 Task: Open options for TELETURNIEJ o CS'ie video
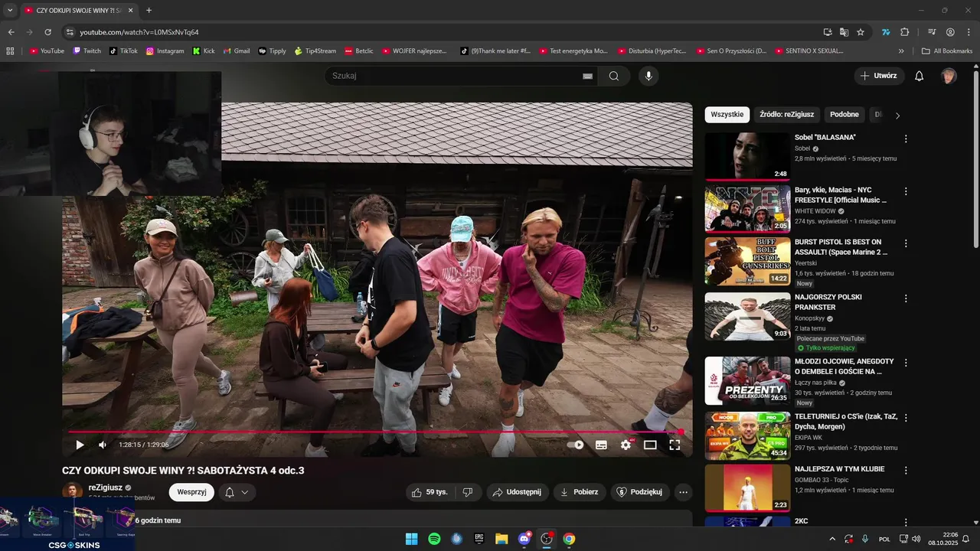906,418
